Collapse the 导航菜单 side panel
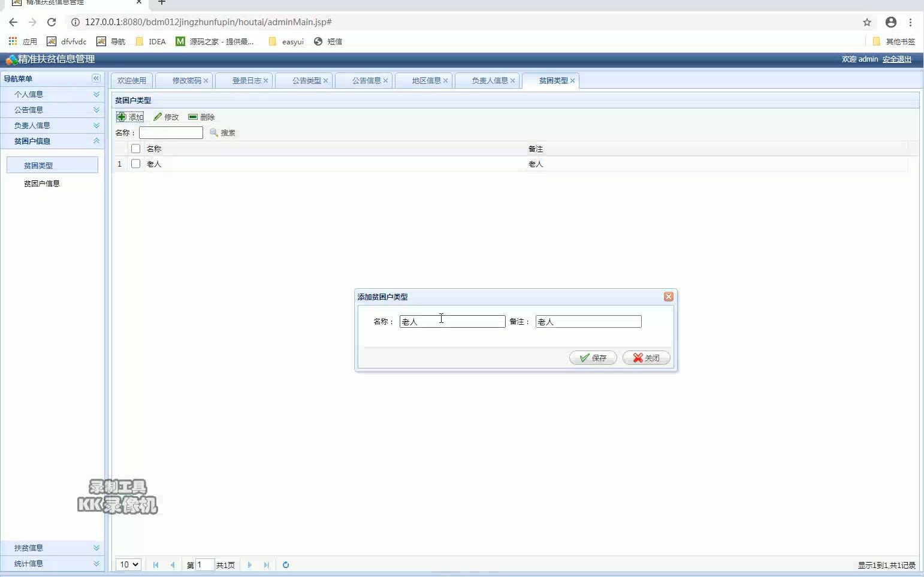Image resolution: width=924 pixels, height=577 pixels. [x=96, y=78]
